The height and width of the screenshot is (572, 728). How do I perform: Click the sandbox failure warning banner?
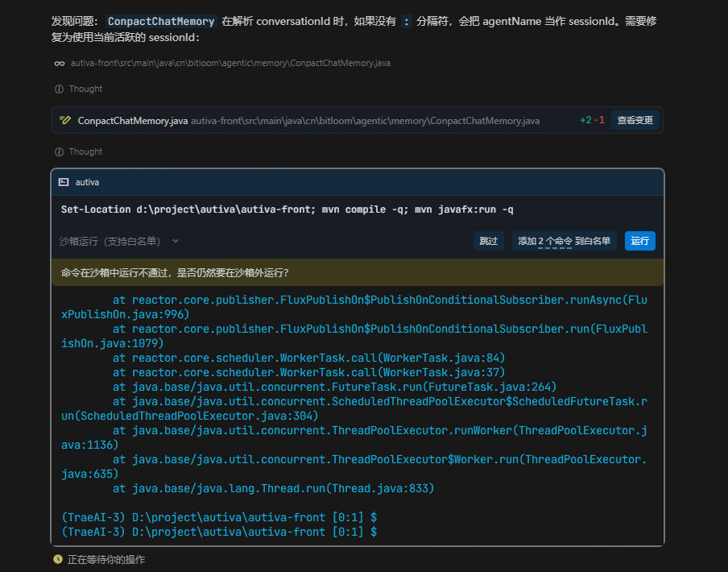pyautogui.click(x=357, y=272)
